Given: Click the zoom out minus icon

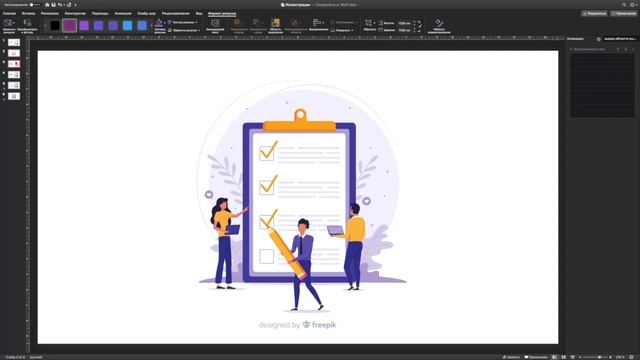Looking at the screenshot, I should click(x=580, y=357).
